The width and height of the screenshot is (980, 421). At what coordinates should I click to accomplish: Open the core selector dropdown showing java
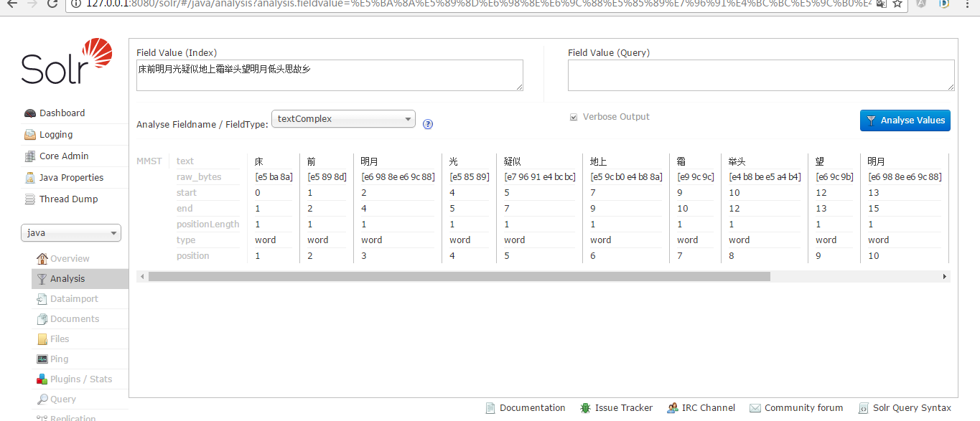click(x=70, y=232)
